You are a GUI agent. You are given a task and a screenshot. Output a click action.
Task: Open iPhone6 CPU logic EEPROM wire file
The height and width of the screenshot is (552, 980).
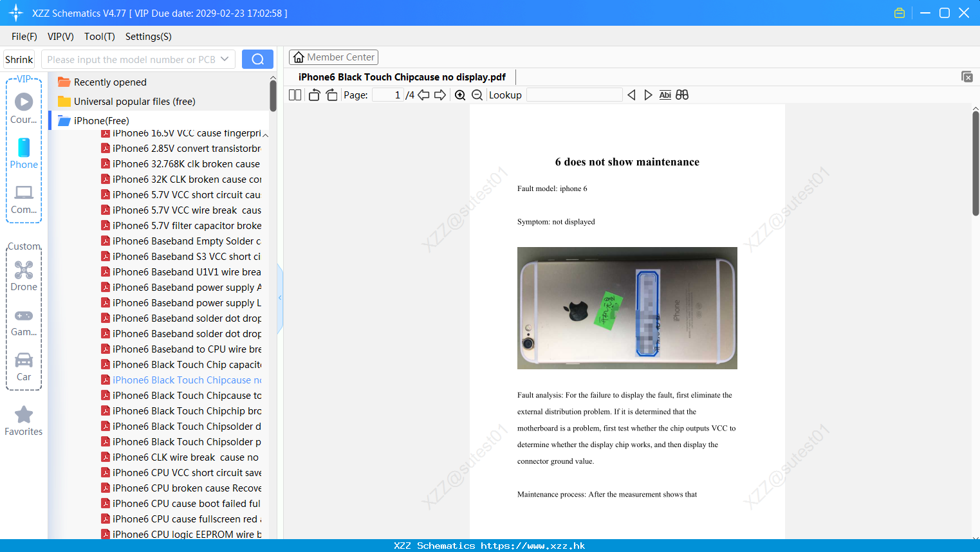pos(181,534)
